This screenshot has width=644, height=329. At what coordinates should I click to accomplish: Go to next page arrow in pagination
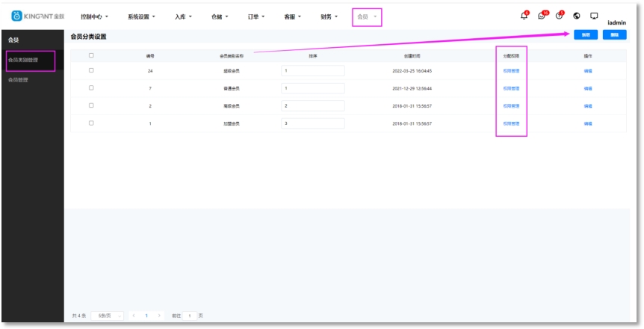point(159,316)
